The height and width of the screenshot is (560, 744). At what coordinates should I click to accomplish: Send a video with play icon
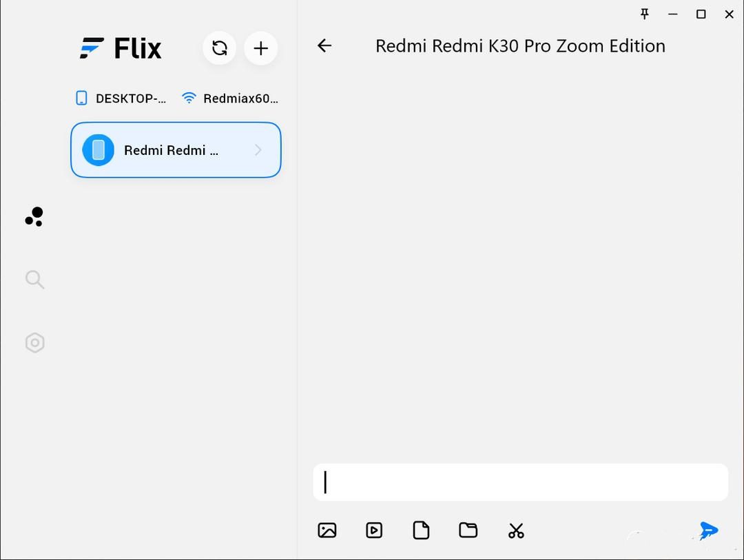tap(374, 530)
